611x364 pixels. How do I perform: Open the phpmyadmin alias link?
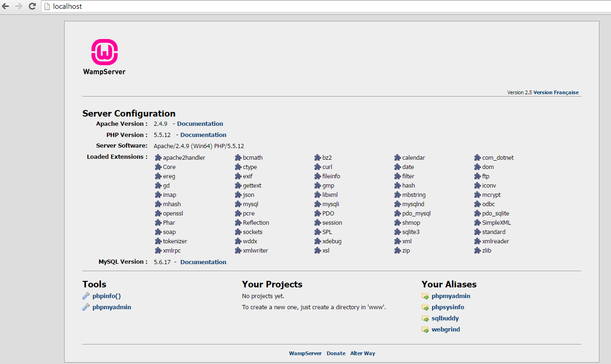(x=451, y=296)
